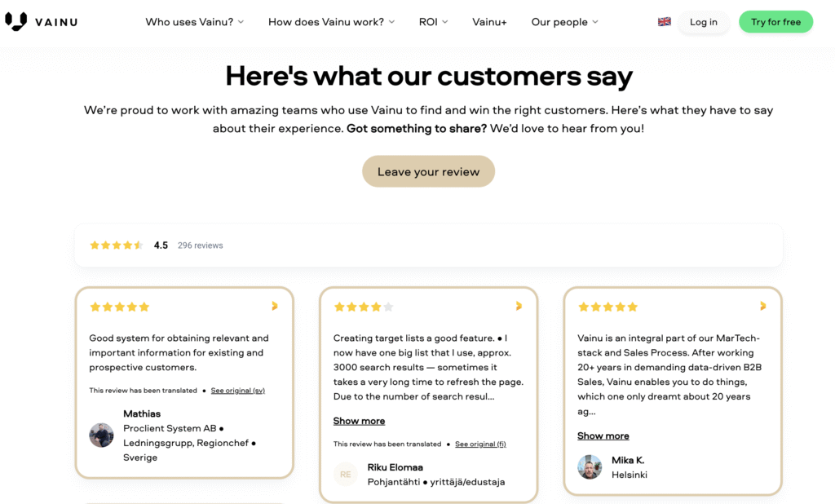Click arrow icon on Mika K. review
The width and height of the screenshot is (835, 504).
click(762, 306)
